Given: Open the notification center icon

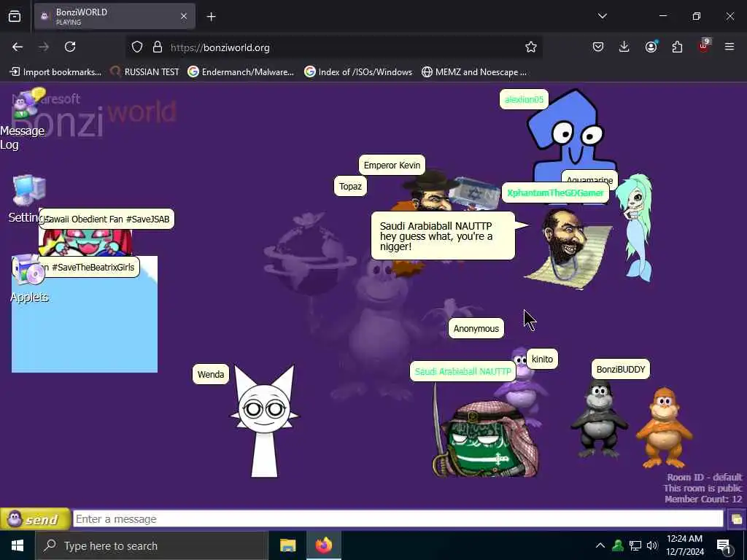Looking at the screenshot, I should tap(724, 546).
